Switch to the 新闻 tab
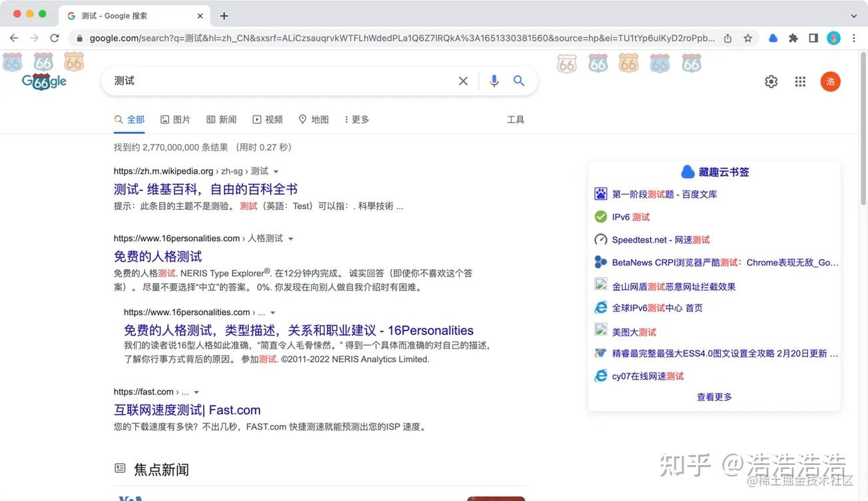The height and width of the screenshot is (501, 868). click(221, 119)
